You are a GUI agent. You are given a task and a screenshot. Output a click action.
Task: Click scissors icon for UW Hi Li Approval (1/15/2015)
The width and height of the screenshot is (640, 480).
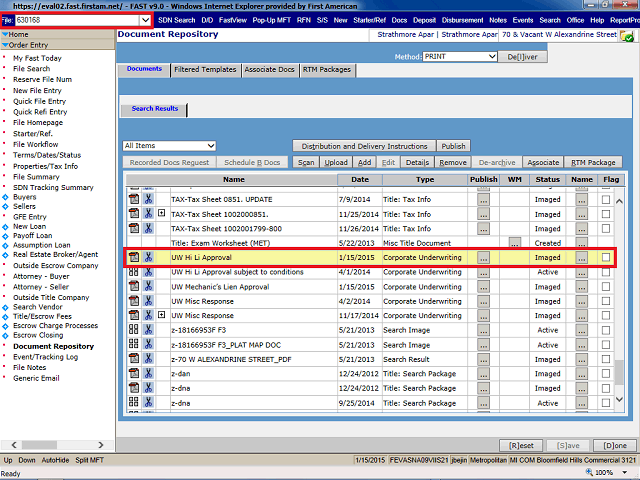click(148, 257)
